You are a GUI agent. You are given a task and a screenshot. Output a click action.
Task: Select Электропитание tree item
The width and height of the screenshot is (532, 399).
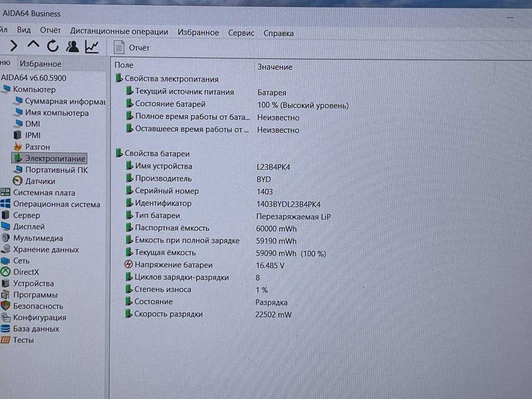(x=50, y=158)
